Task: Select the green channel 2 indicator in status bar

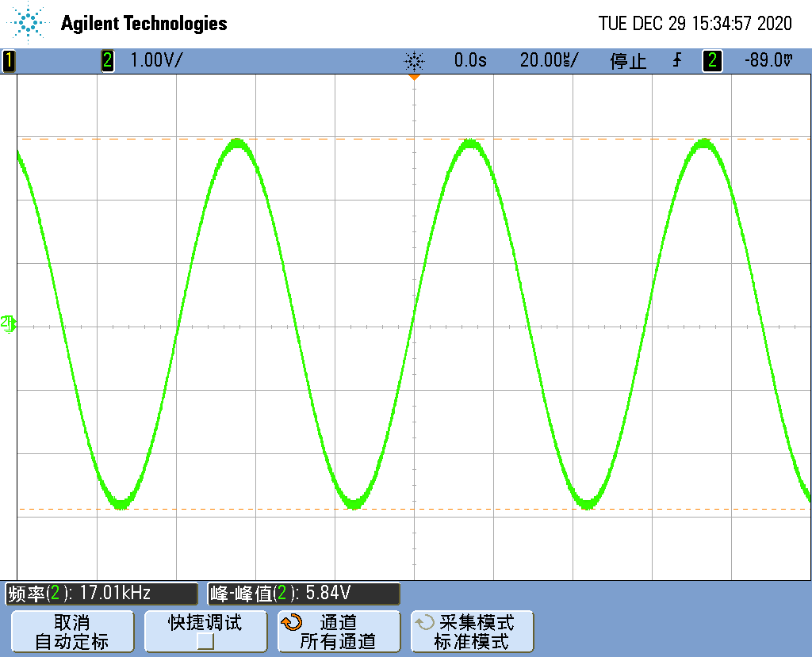Action: [107, 60]
